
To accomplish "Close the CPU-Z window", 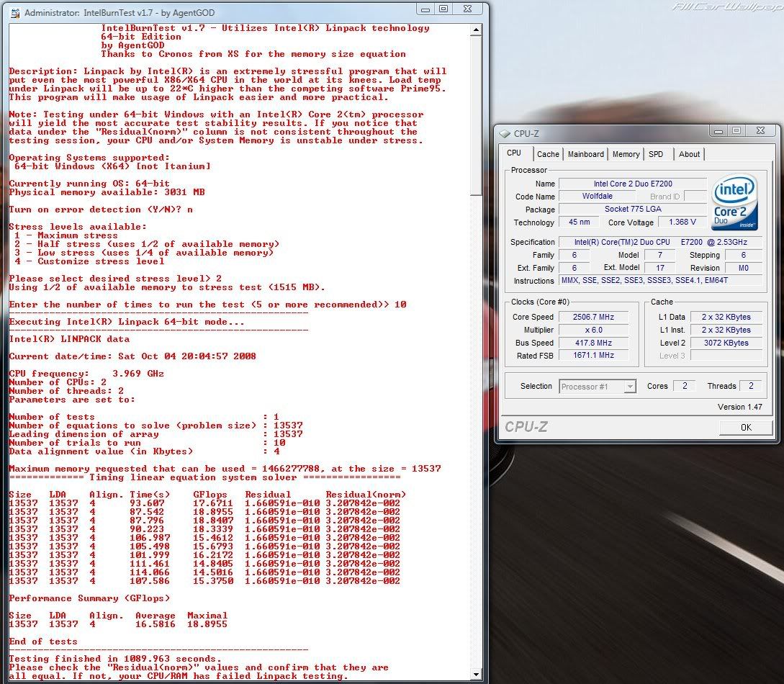I will (x=760, y=131).
